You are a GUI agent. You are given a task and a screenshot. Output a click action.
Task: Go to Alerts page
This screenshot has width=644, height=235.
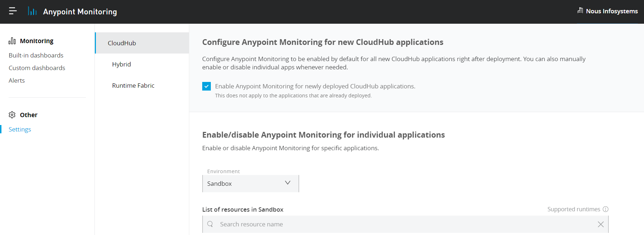click(x=17, y=80)
